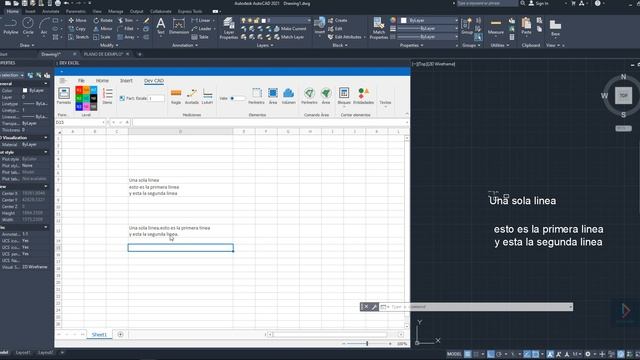Click the Copy tool in Modify panel
Viewport: 640px width, 360px height.
[77, 29]
